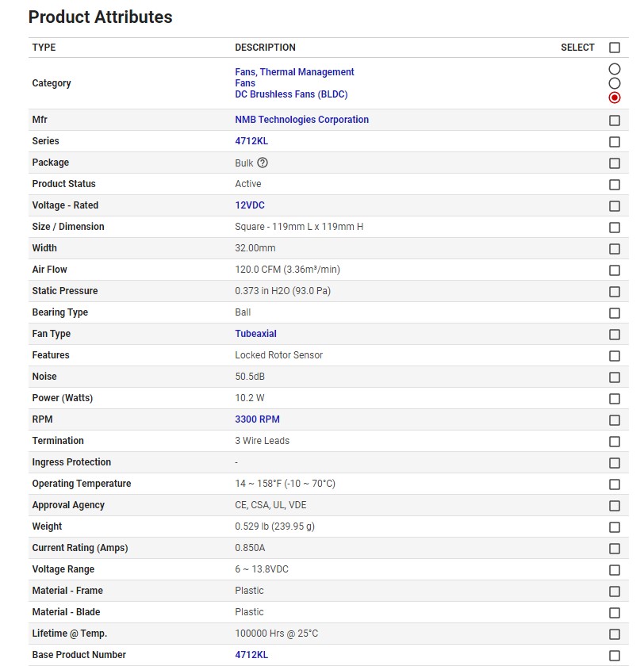This screenshot has width=644, height=670.
Task: Check the Termination row checkbox
Action: pos(614,442)
